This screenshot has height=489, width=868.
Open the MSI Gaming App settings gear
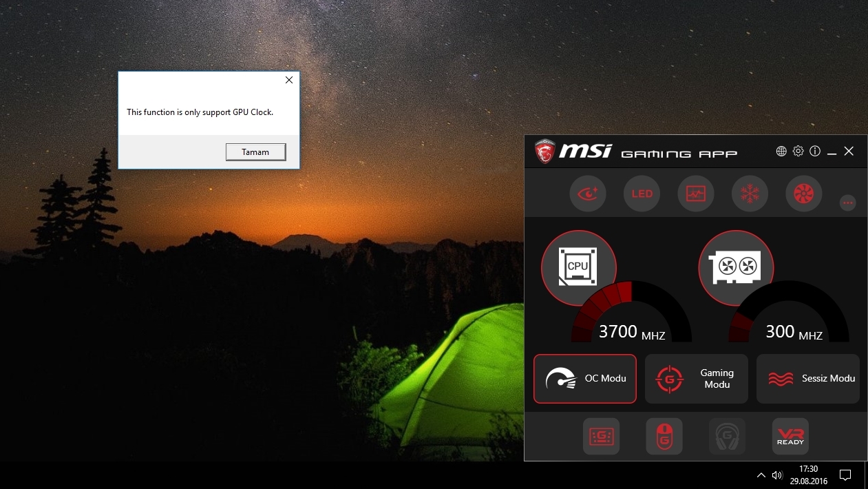(x=798, y=152)
